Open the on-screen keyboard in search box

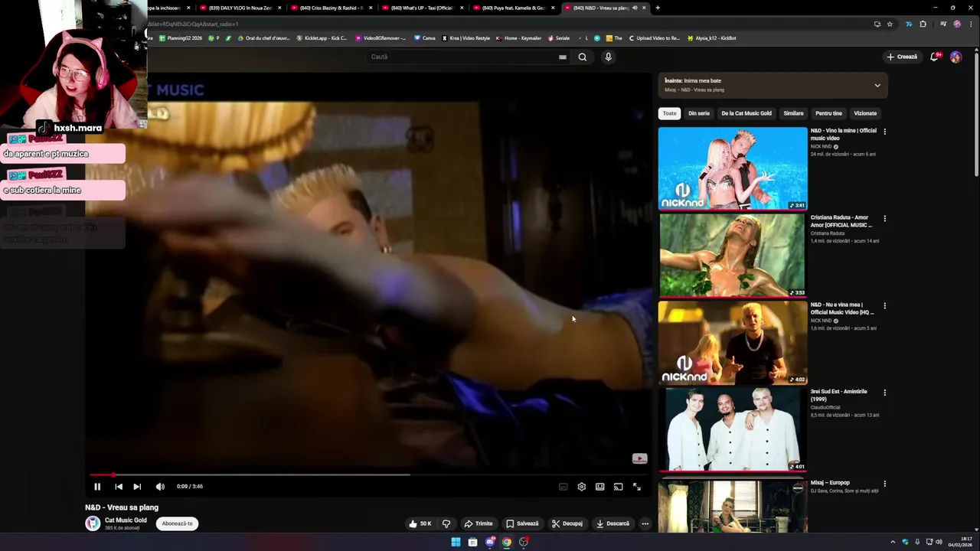563,57
